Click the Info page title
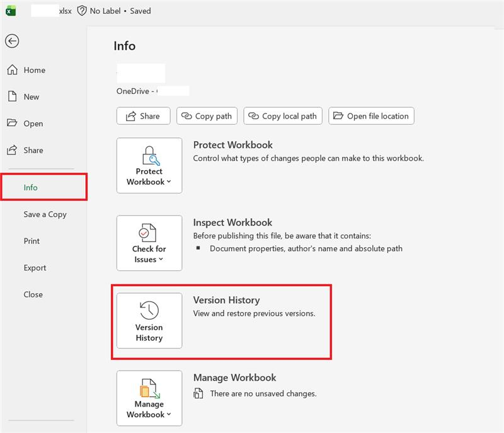This screenshot has height=433, width=504. click(x=124, y=46)
